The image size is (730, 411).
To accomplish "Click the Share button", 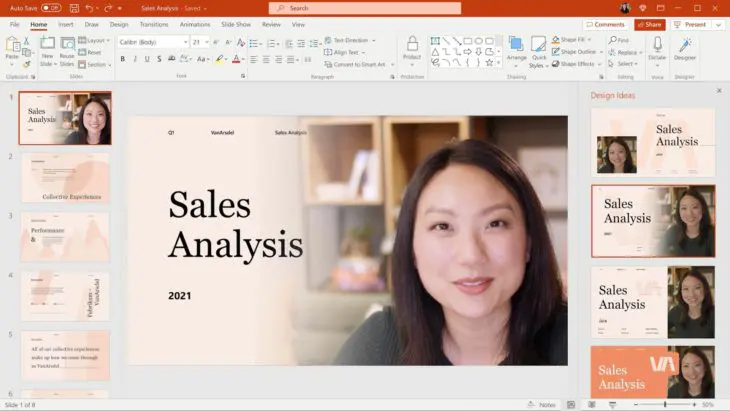I will 650,24.
